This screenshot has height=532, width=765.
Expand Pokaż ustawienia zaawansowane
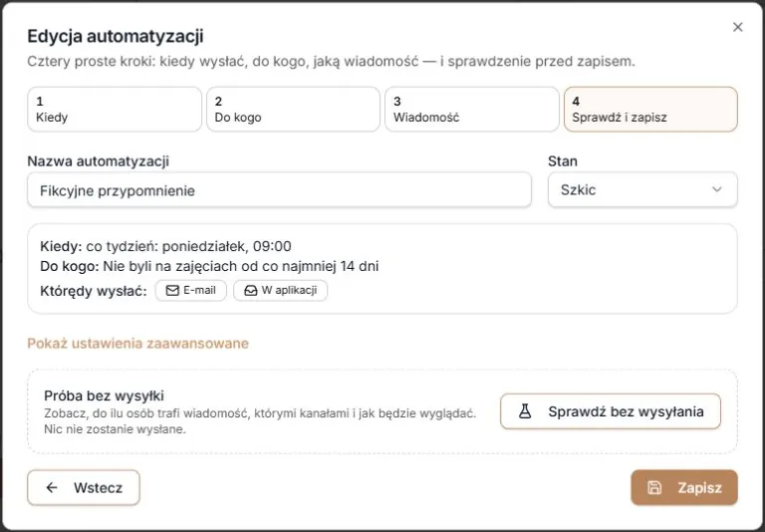coord(138,343)
